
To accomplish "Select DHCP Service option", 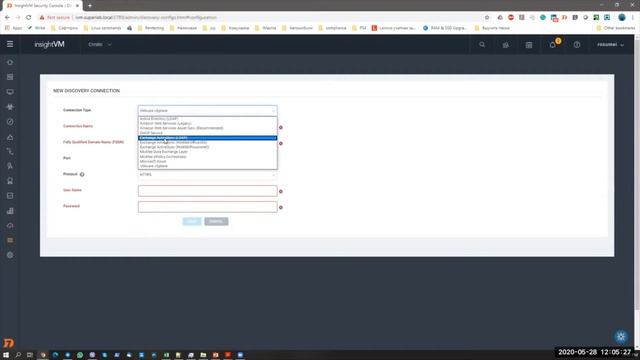I will click(x=207, y=133).
